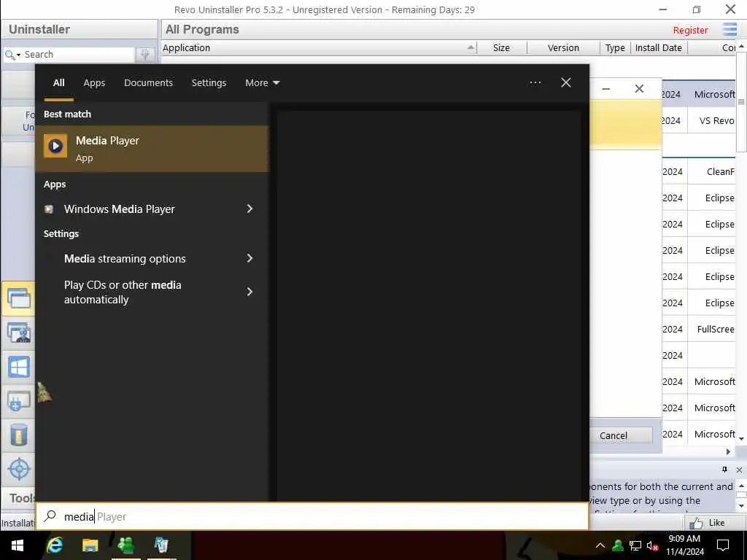Close the Revo description panel
The height and width of the screenshot is (560, 747).
click(x=739, y=470)
